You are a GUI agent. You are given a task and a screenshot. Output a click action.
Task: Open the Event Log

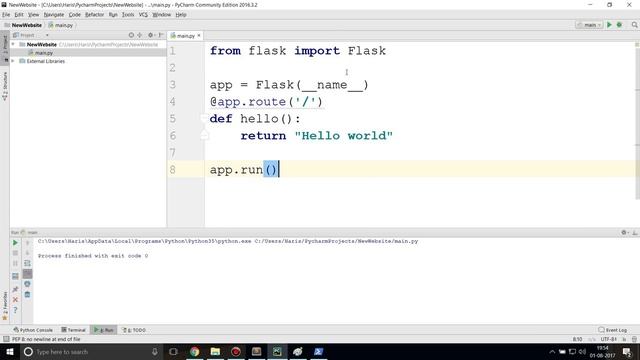coord(613,330)
